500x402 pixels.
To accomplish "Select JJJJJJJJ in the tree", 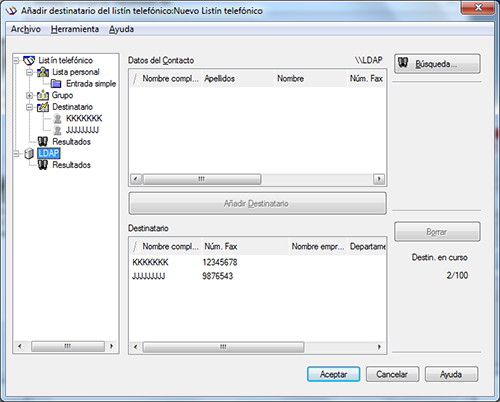I will 82,130.
